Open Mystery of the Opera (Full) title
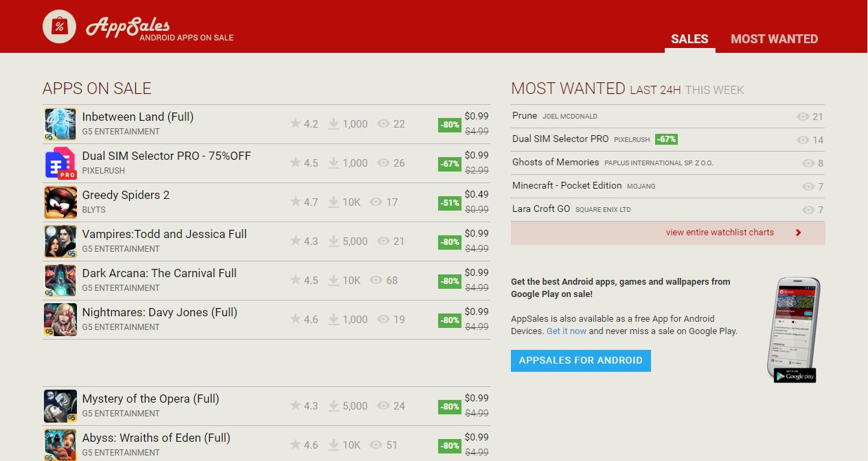Viewport: 868px width, 461px height. [150, 399]
